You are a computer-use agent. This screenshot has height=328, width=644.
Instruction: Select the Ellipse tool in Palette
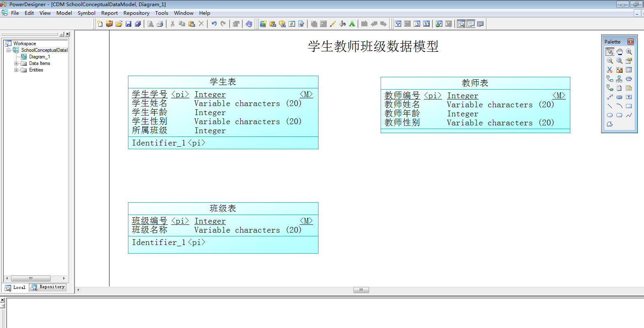tap(610, 115)
